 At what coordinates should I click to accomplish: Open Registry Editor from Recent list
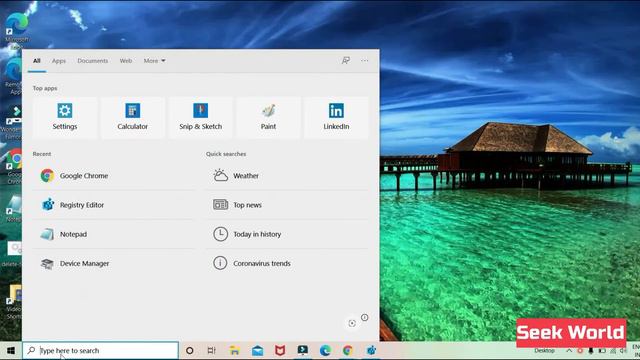113,205
